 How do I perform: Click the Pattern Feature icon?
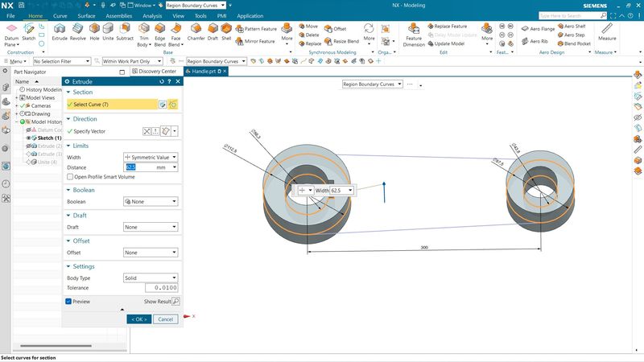[x=256, y=29]
